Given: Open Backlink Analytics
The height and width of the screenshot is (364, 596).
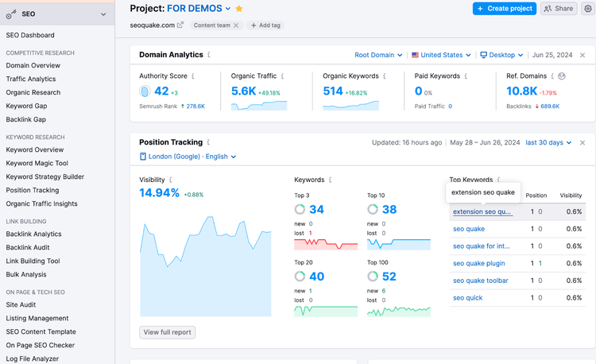Looking at the screenshot, I should tap(33, 234).
